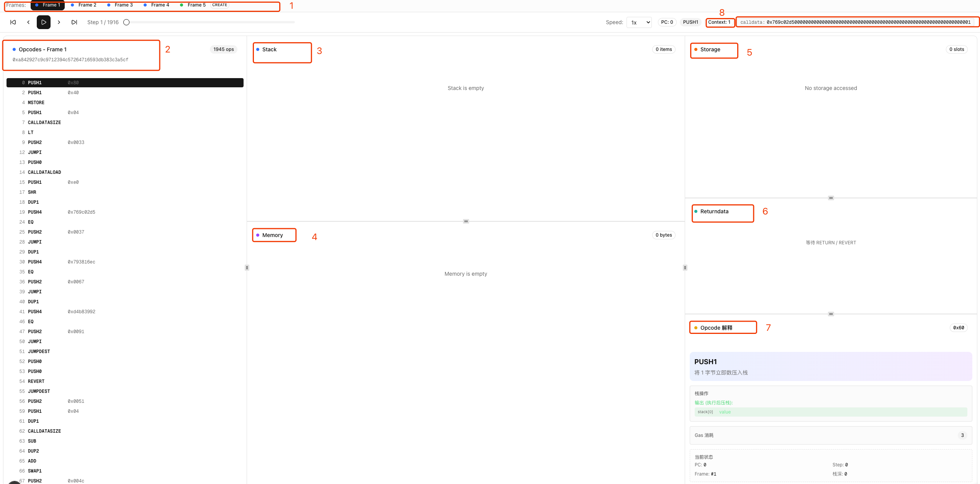Click the PC: 0 indicator
This screenshot has height=484, width=980.
coord(666,22)
